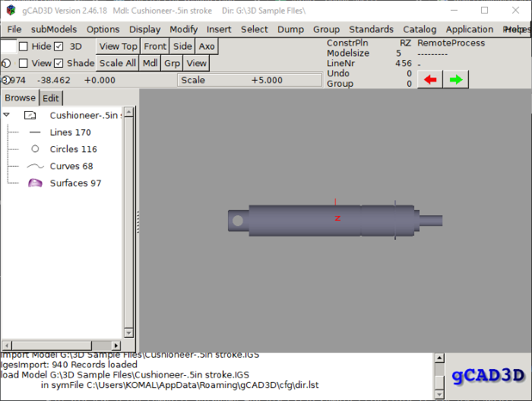Enable the Hide checkbox
Image resolution: width=532 pixels, height=401 pixels.
coord(23,46)
